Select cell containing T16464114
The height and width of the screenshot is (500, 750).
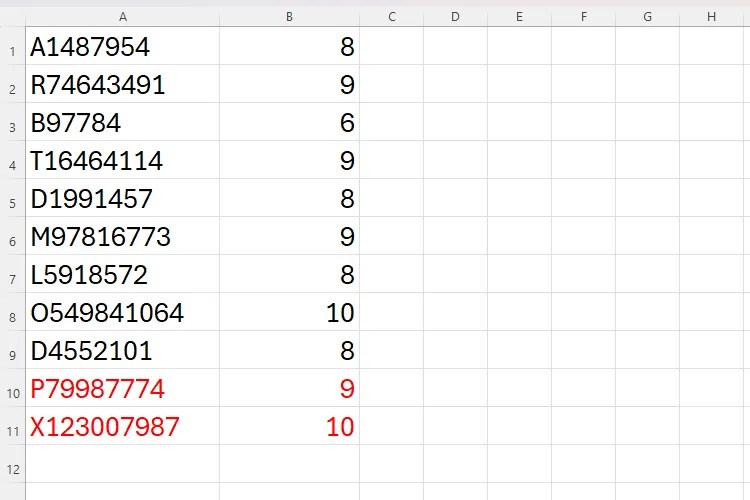coord(122,160)
